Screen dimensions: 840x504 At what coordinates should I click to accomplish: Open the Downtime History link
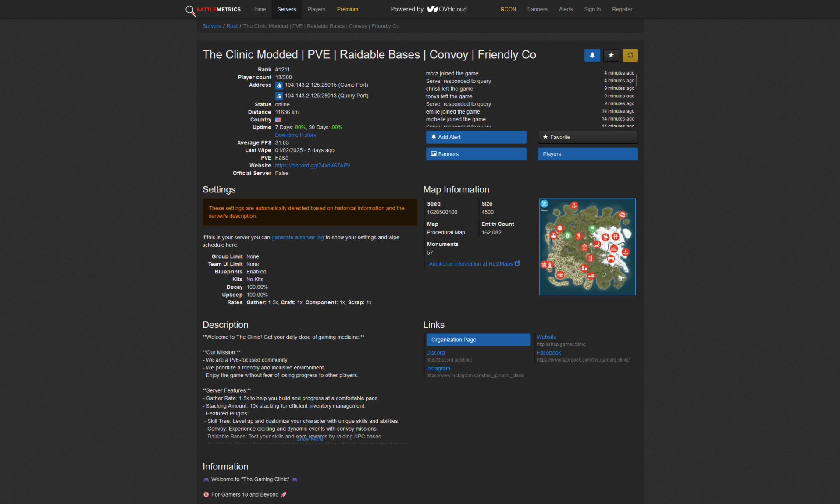coord(295,135)
